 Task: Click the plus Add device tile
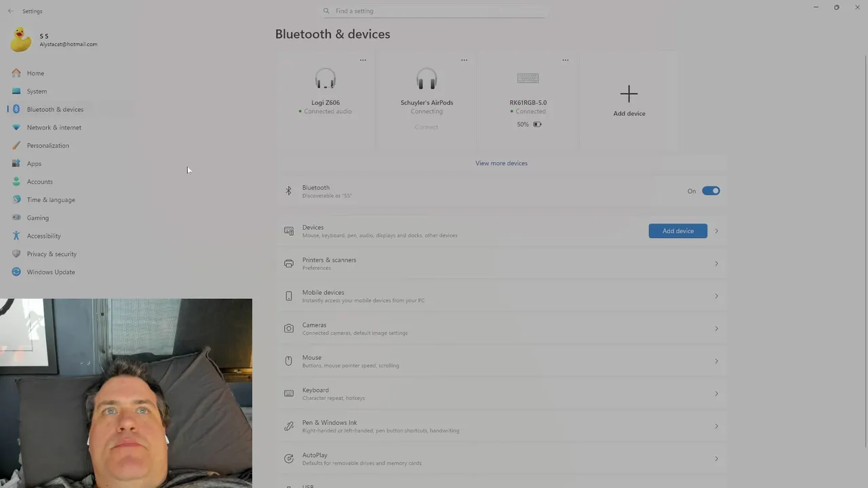tap(629, 100)
